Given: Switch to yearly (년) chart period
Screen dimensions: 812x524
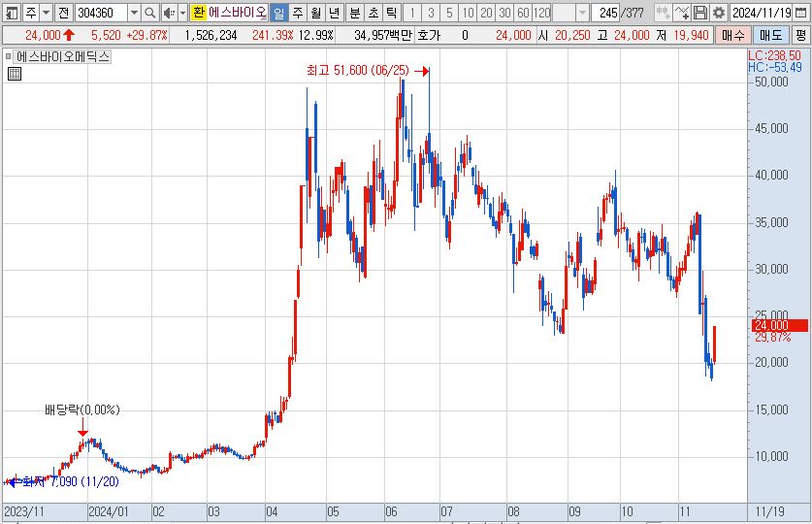Looking at the screenshot, I should pos(335,13).
